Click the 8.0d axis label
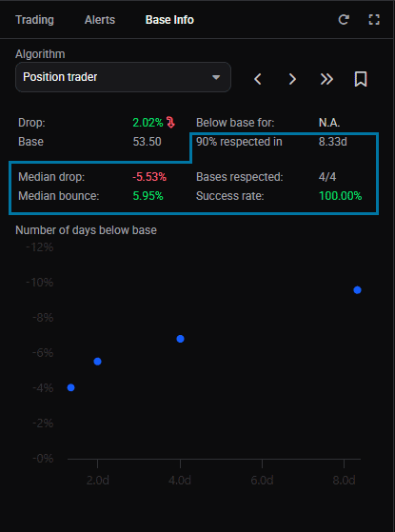This screenshot has height=532, width=395. (x=344, y=481)
